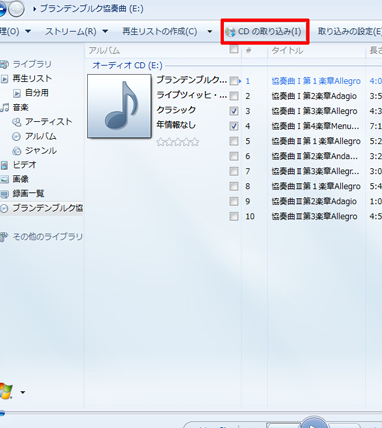This screenshot has width=382, height=428.
Task: Sort by タイトル column header
Action: [x=287, y=50]
